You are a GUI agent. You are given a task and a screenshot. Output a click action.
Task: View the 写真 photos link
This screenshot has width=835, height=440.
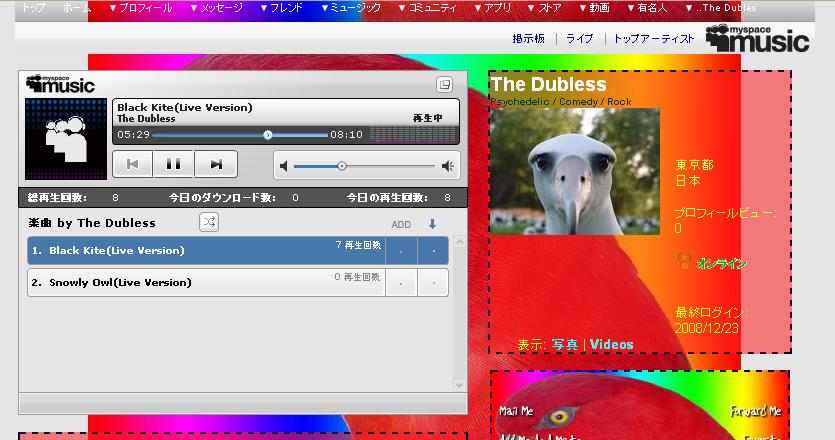[564, 345]
